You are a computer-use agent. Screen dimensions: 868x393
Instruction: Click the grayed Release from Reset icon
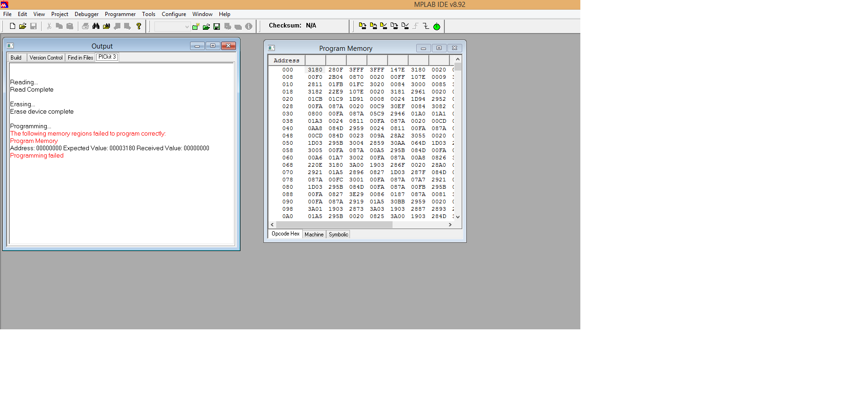coord(415,26)
